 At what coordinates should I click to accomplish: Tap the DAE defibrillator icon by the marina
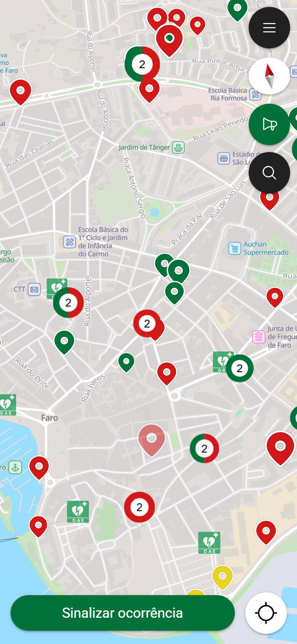(6, 405)
